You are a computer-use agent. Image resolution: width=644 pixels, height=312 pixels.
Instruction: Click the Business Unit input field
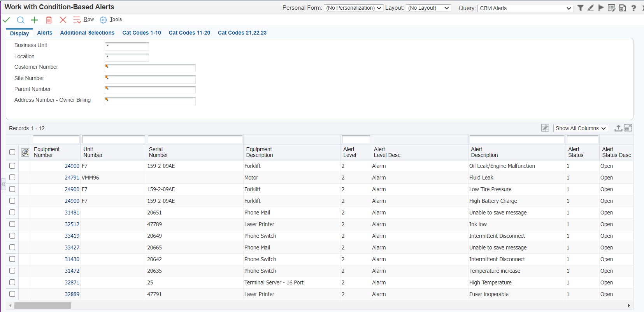pyautogui.click(x=127, y=46)
